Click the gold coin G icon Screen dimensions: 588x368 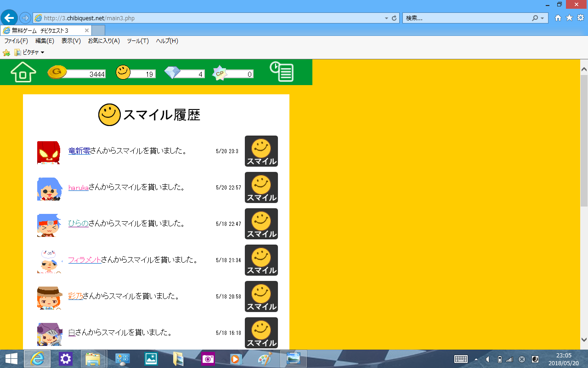(x=57, y=72)
